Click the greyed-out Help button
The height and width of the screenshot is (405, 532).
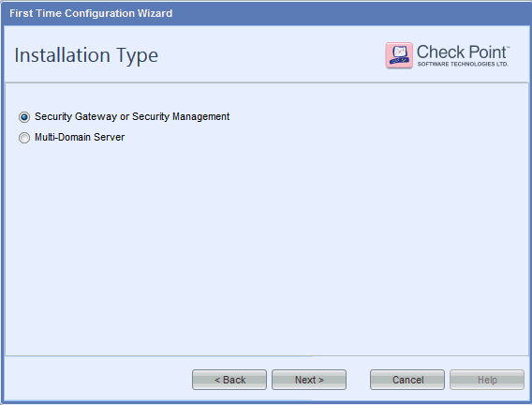[487, 380]
